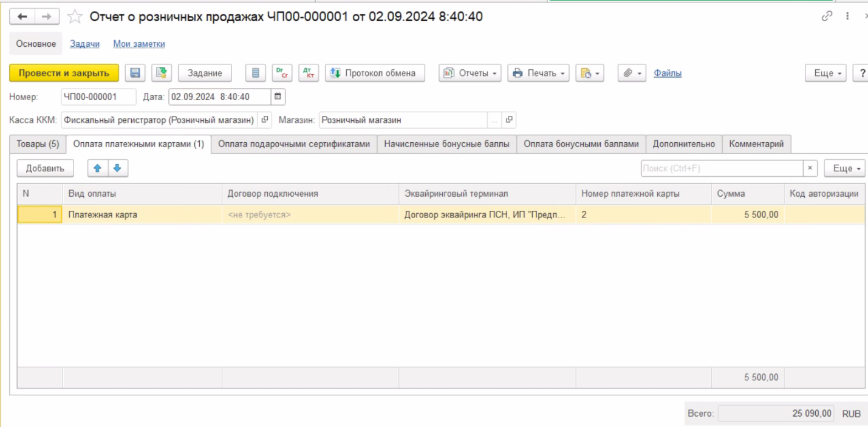Open document movements list icon
The height and width of the screenshot is (427, 868).
[x=256, y=73]
